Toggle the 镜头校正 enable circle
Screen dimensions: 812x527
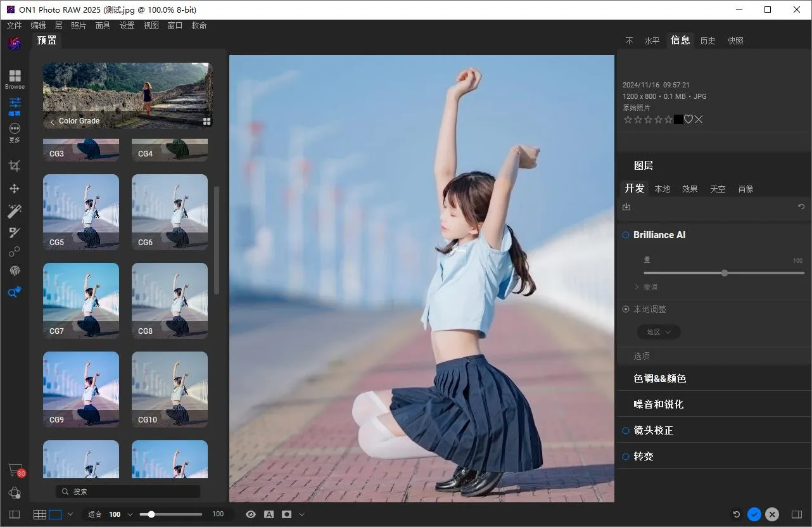626,431
